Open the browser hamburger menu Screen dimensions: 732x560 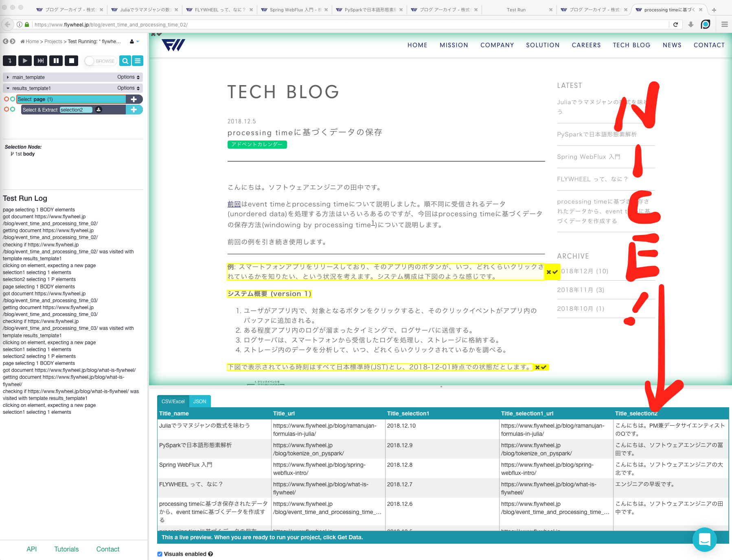point(725,24)
